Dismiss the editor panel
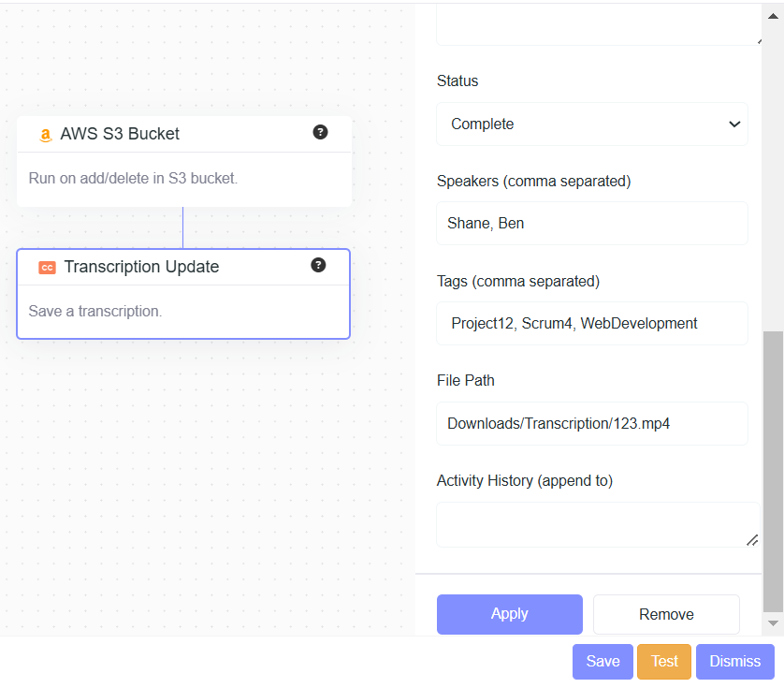 click(734, 661)
